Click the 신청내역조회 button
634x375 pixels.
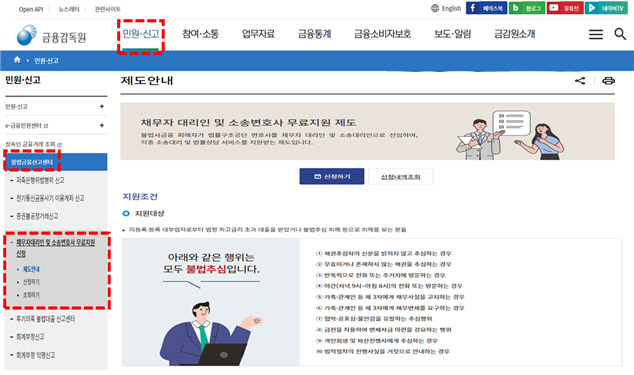point(401,176)
